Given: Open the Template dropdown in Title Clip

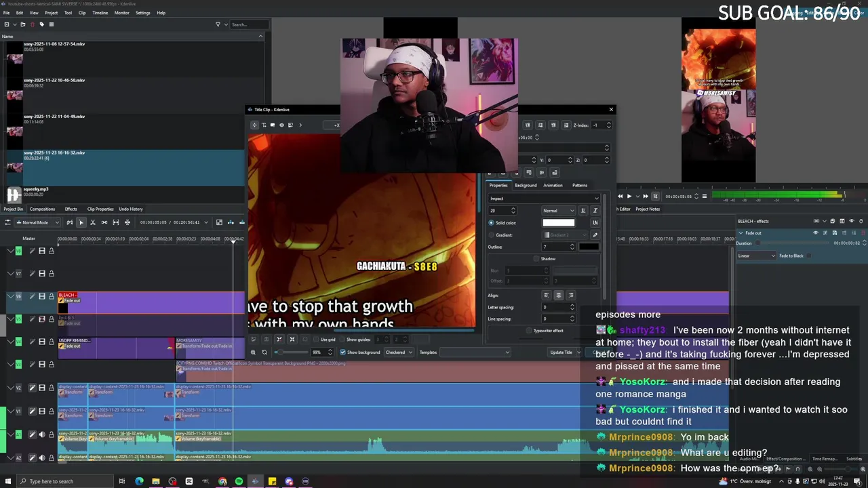Looking at the screenshot, I should pyautogui.click(x=475, y=352).
